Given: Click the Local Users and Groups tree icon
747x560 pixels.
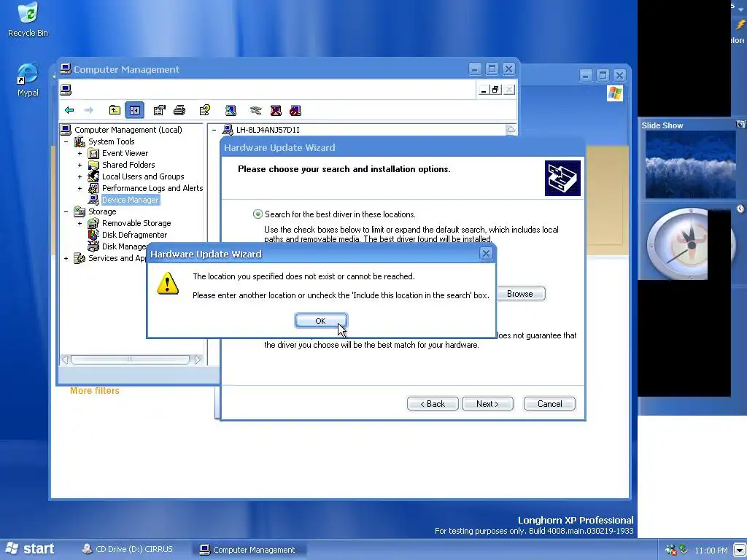Looking at the screenshot, I should 94,176.
